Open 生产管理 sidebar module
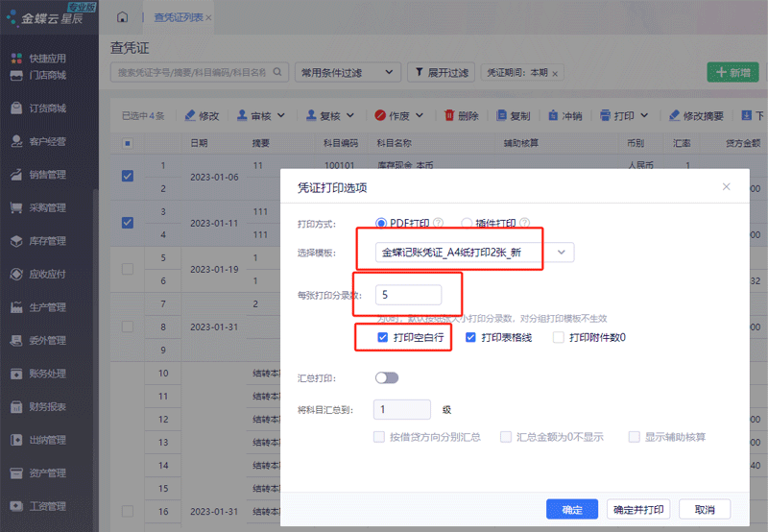 pyautogui.click(x=38, y=307)
